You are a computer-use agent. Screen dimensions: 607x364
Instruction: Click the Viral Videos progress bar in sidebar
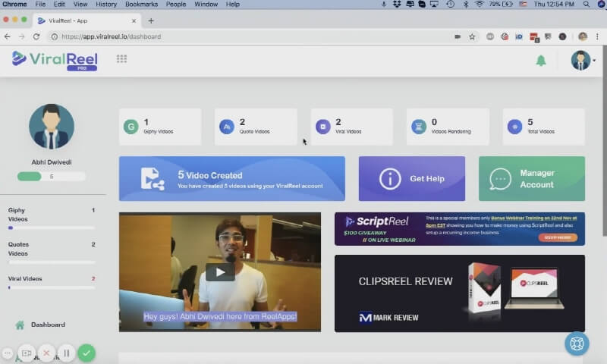pos(52,288)
